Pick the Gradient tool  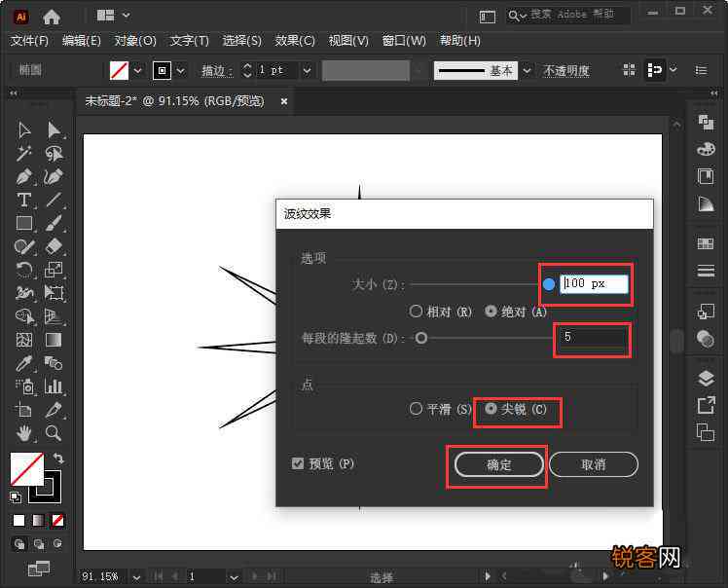[54, 340]
